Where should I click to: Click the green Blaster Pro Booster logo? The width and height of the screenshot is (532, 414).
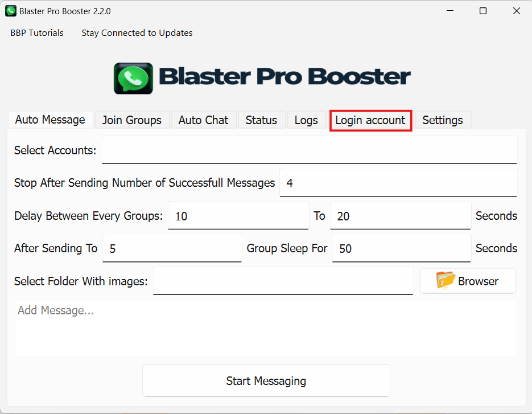(133, 78)
